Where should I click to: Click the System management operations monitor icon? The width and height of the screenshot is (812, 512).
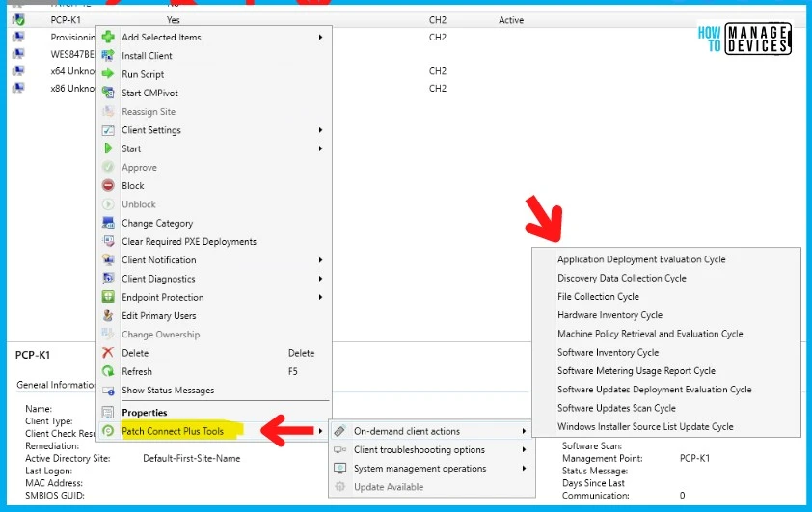[x=339, y=468]
